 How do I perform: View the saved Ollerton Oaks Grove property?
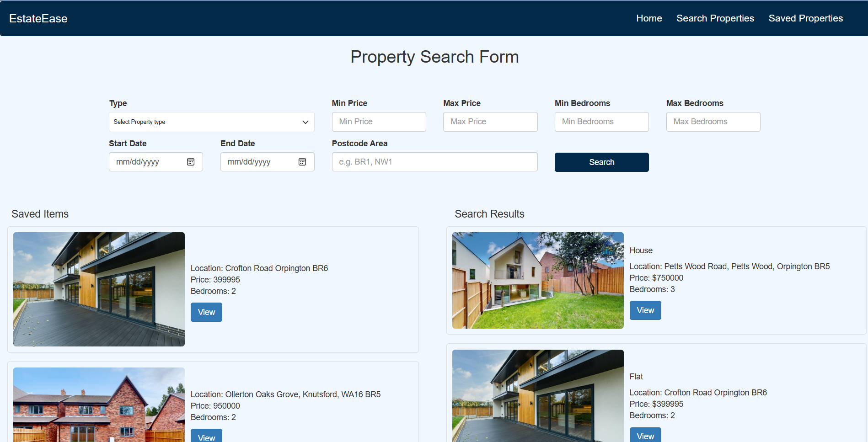206,437
